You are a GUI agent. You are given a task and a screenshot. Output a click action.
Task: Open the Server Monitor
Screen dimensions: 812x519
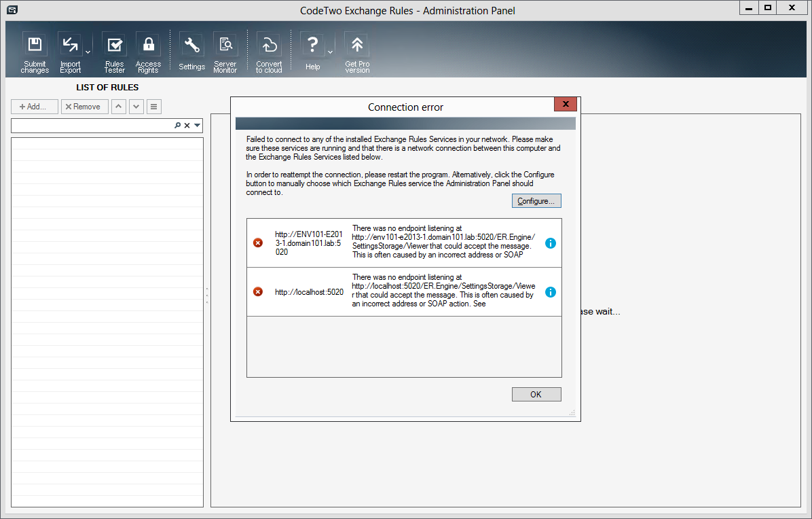(225, 53)
